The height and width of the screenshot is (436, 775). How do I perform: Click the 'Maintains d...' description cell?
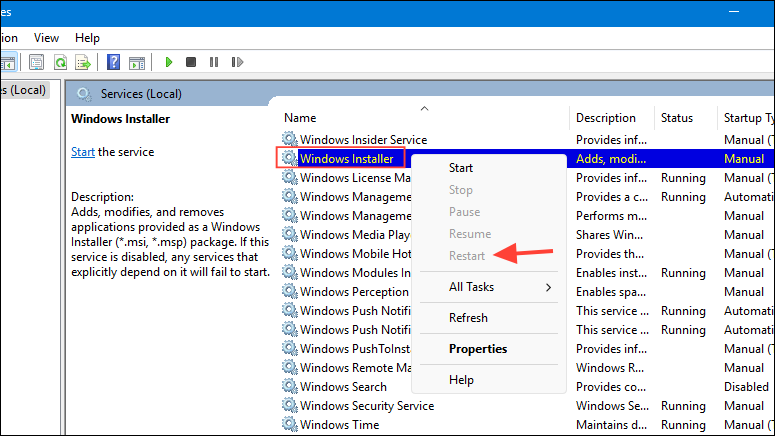tap(611, 425)
